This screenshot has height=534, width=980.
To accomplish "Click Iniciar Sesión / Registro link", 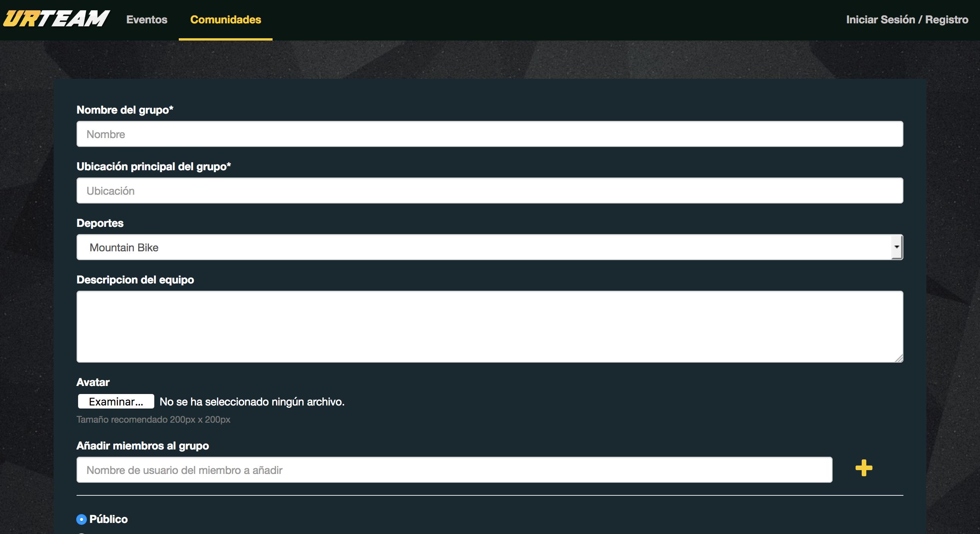I will click(907, 20).
